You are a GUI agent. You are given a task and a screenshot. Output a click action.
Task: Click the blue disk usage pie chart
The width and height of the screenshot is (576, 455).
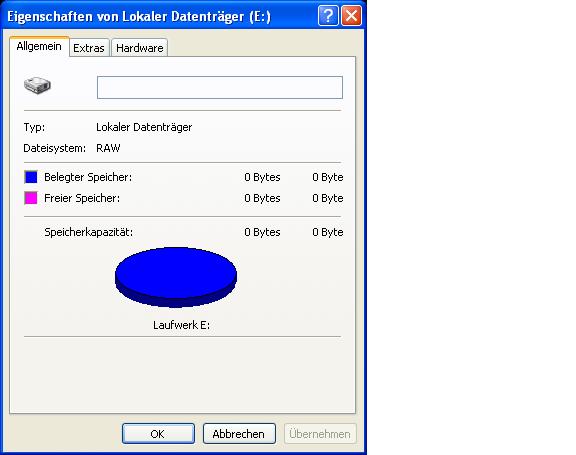176,277
